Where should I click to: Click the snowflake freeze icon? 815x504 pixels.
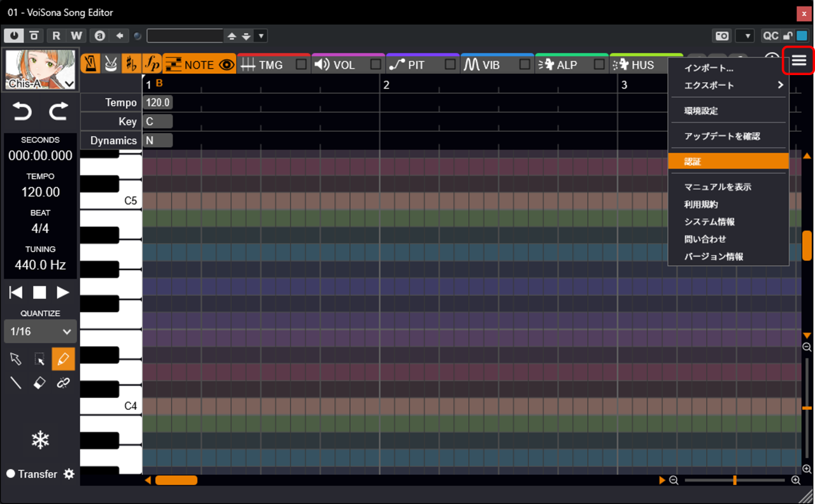40,440
